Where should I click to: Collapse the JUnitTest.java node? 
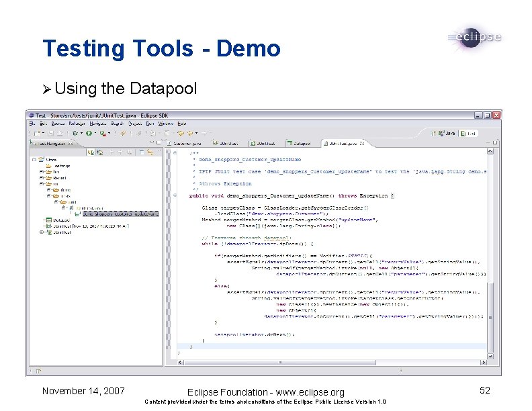click(63, 208)
